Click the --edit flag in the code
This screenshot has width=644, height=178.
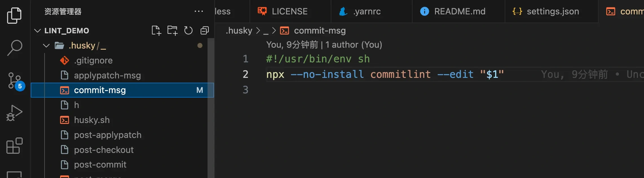[455, 74]
